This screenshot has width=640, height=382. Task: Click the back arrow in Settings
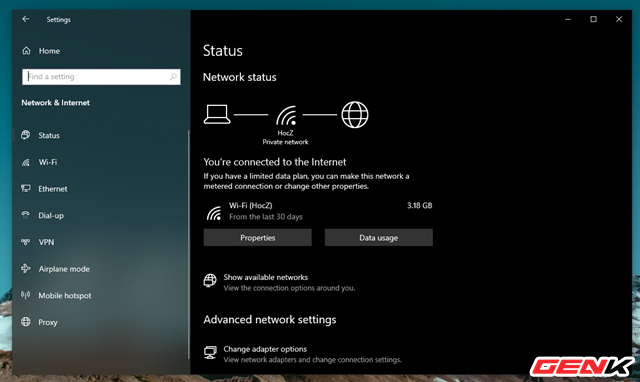pyautogui.click(x=26, y=19)
